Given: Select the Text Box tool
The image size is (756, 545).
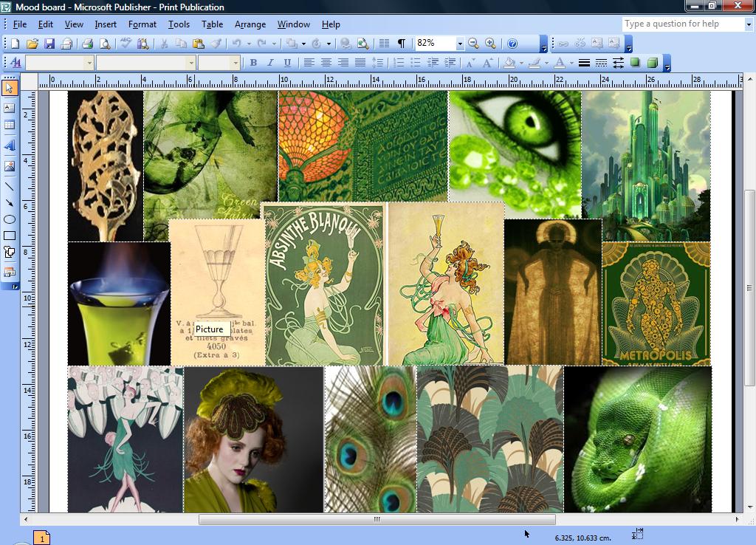Looking at the screenshot, I should pos(9,108).
